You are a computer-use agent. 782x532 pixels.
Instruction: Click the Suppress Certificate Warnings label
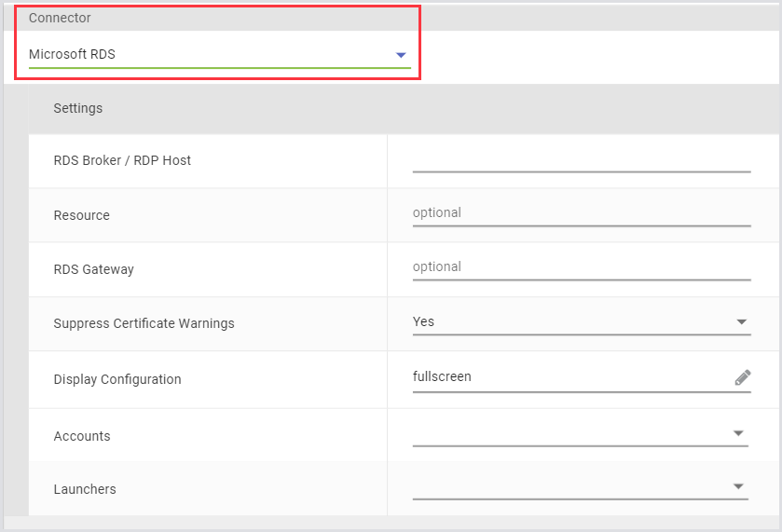[144, 323]
